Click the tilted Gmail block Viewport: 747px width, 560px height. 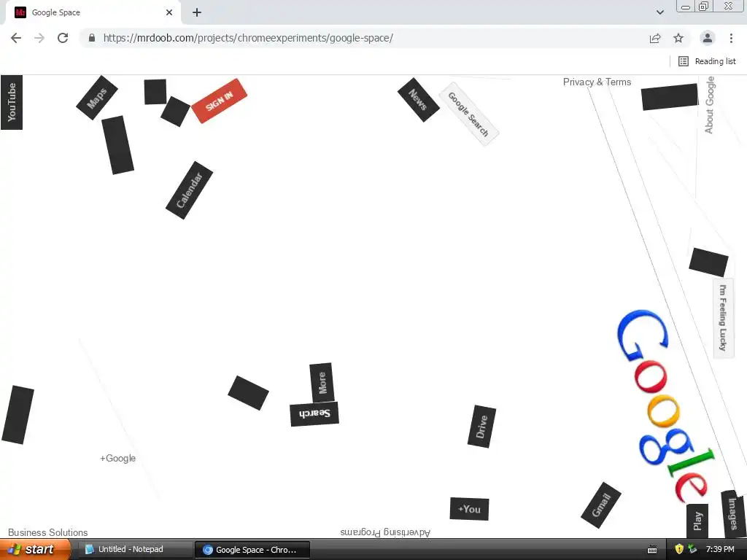tap(601, 505)
